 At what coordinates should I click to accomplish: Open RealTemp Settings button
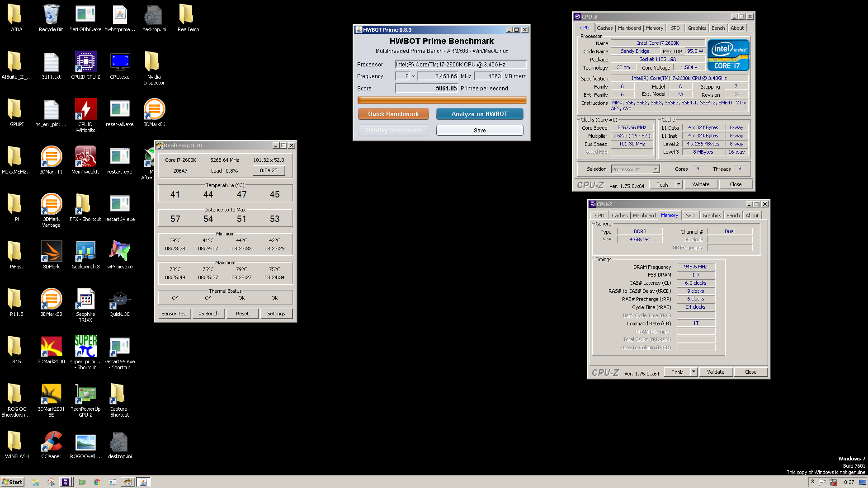click(x=276, y=314)
